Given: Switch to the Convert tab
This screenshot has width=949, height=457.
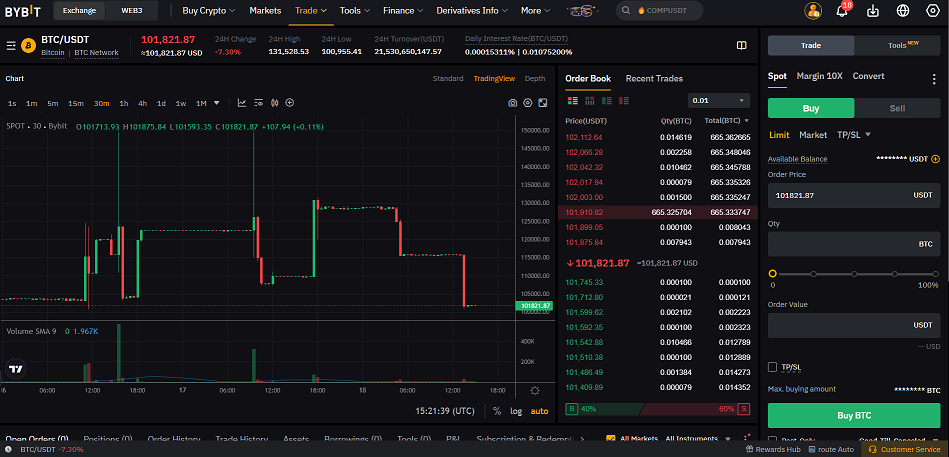Looking at the screenshot, I should [869, 76].
